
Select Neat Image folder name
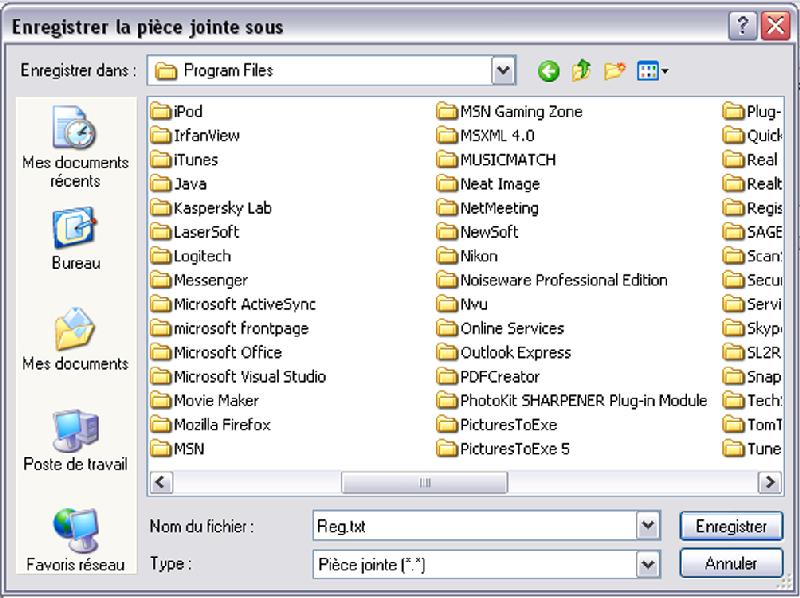500,184
